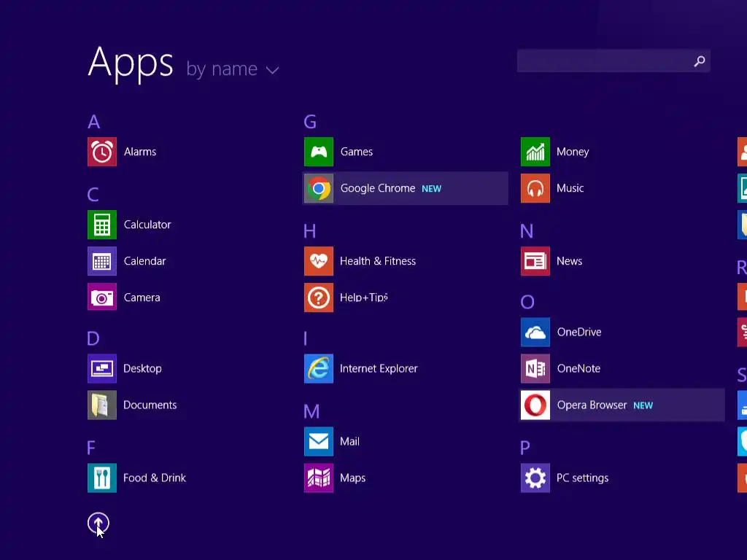The height and width of the screenshot is (560, 747).
Task: Launch the OneDrive cloud icon
Action: point(535,332)
